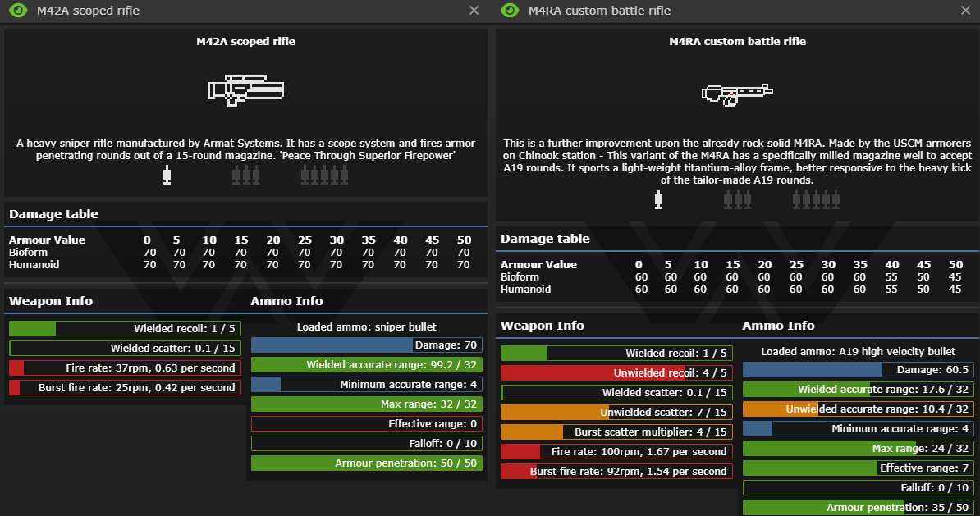Click M4RA five-bullet full-auto icon
The height and width of the screenshot is (516, 980).
pos(817,199)
